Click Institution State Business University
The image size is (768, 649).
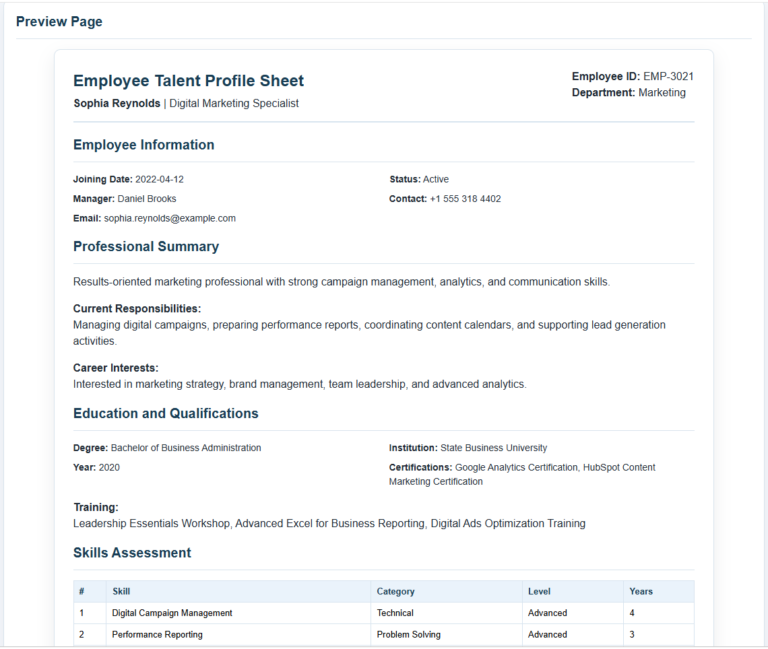tap(468, 448)
